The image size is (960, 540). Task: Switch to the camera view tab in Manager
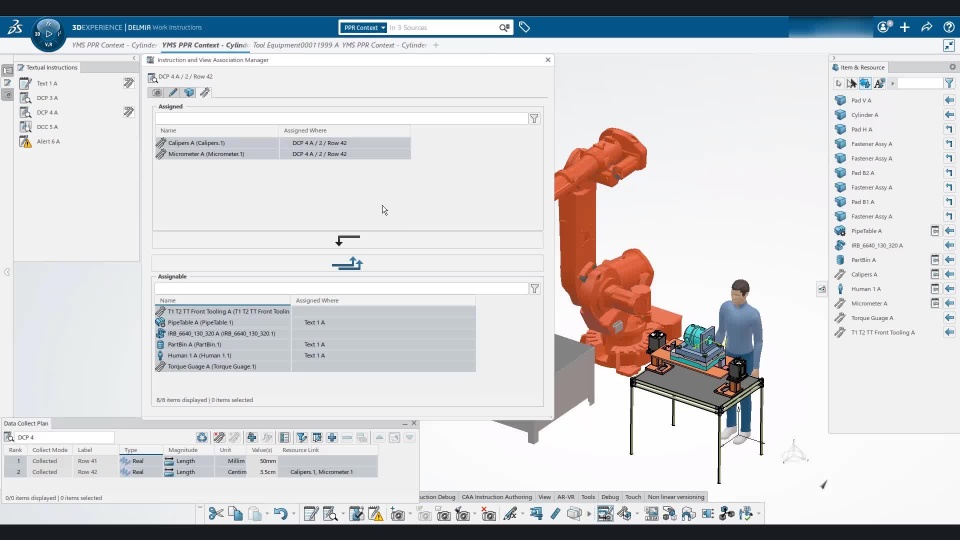(x=157, y=92)
